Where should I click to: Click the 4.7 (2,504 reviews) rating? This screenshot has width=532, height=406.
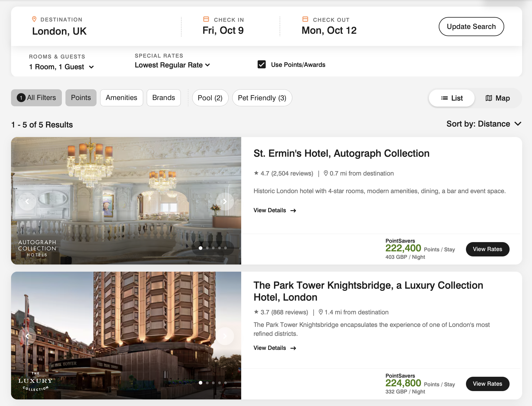[283, 173]
